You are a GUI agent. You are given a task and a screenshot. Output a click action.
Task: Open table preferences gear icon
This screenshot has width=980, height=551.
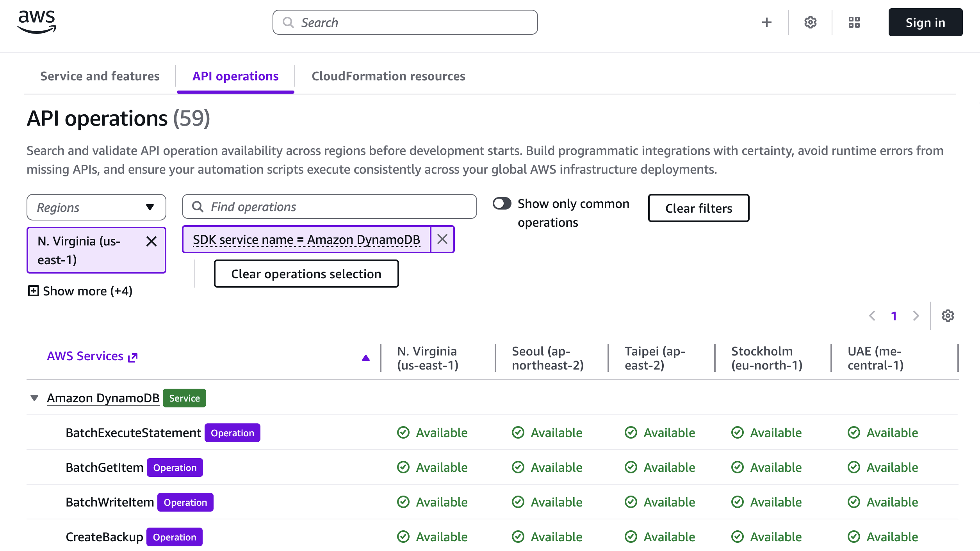tap(948, 316)
